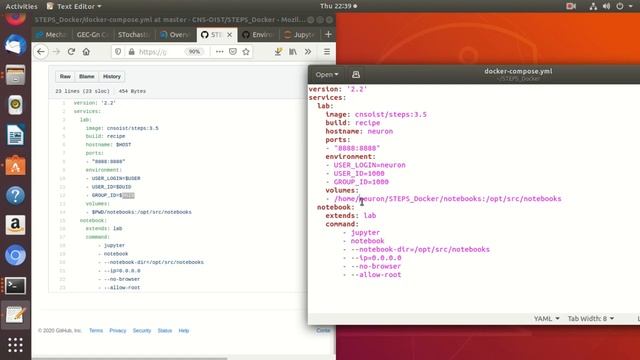The width and height of the screenshot is (640, 360).
Task: Click the screen recording indicator
Action: click(571, 6)
